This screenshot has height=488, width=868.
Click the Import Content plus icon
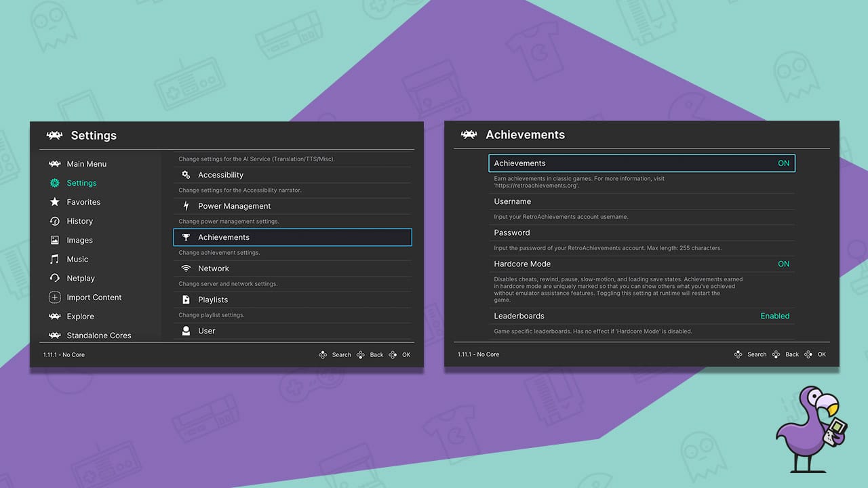click(56, 297)
